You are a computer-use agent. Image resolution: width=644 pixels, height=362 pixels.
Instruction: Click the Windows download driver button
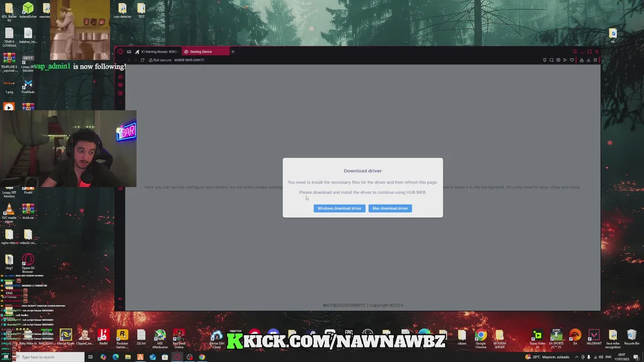pos(340,208)
